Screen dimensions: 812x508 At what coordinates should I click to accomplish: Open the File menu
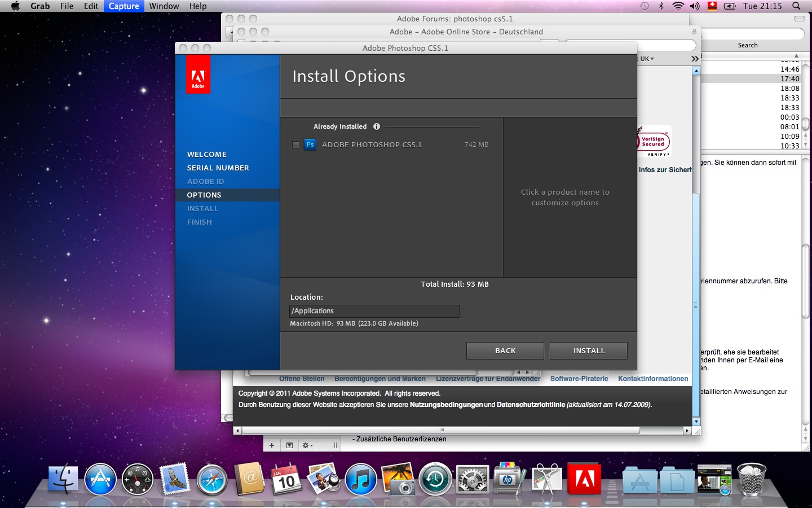(x=67, y=6)
